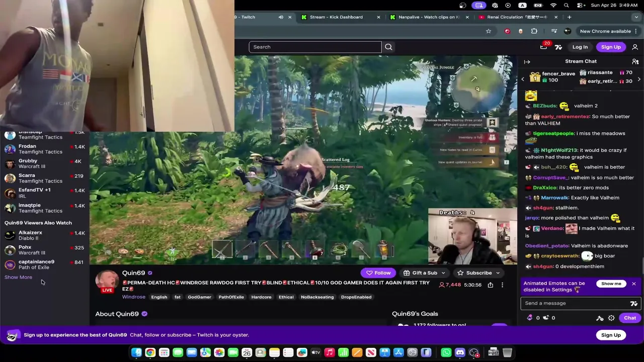
Task: Click the purple Chat send button
Action: point(630,318)
